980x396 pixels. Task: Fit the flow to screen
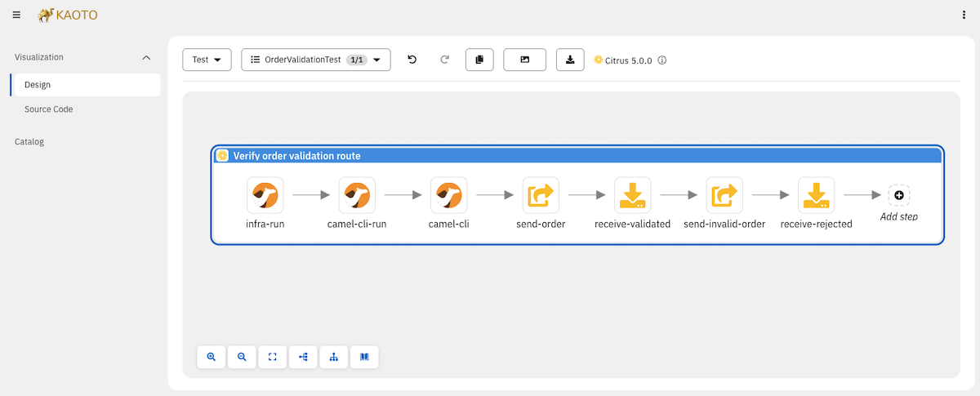(x=273, y=357)
